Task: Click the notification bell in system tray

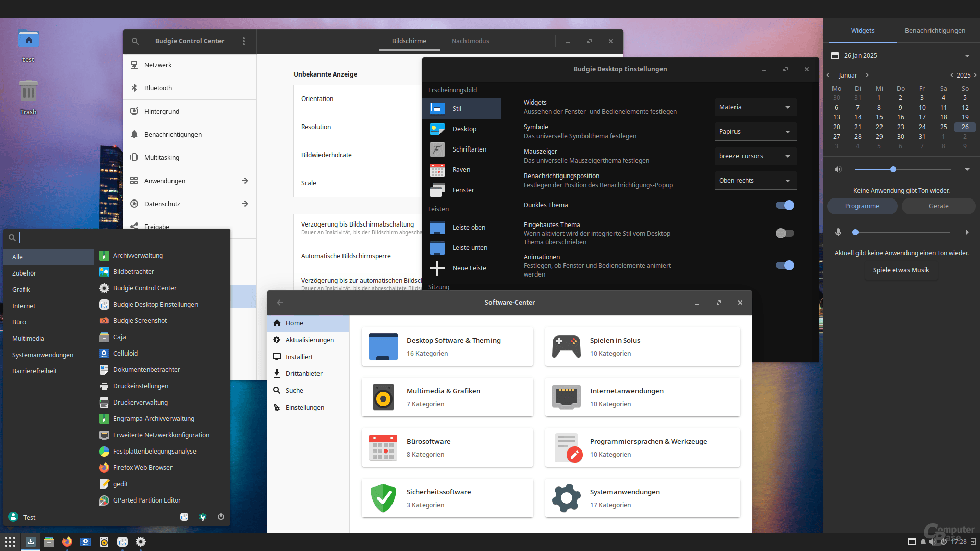Action: [x=923, y=542]
